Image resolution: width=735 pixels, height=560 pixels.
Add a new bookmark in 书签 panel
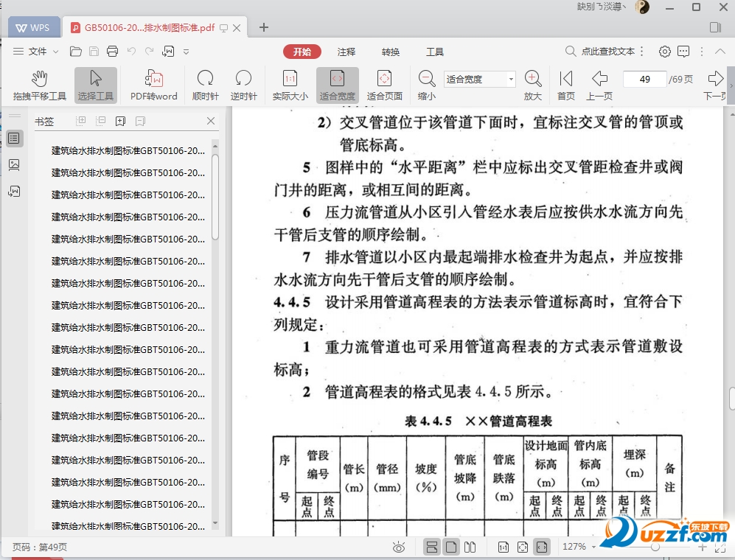click(120, 122)
